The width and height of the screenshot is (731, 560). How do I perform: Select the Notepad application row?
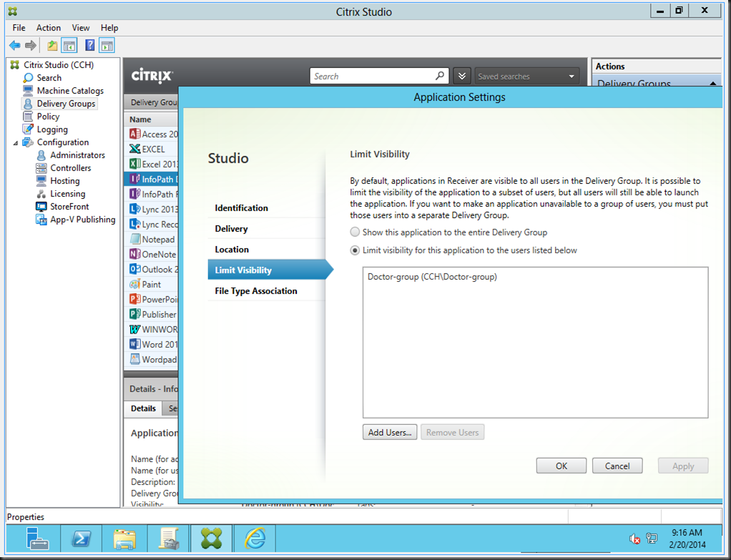(x=151, y=239)
